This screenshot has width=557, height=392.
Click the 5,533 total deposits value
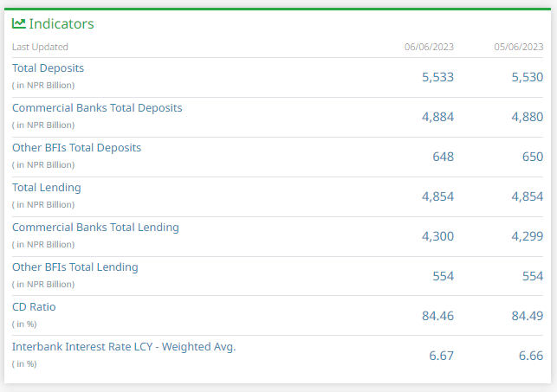[x=437, y=77]
